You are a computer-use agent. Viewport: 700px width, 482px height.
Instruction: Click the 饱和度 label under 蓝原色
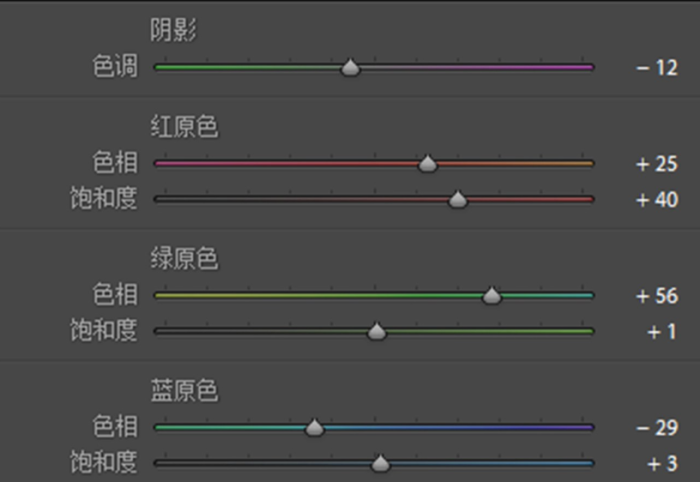[104, 464]
